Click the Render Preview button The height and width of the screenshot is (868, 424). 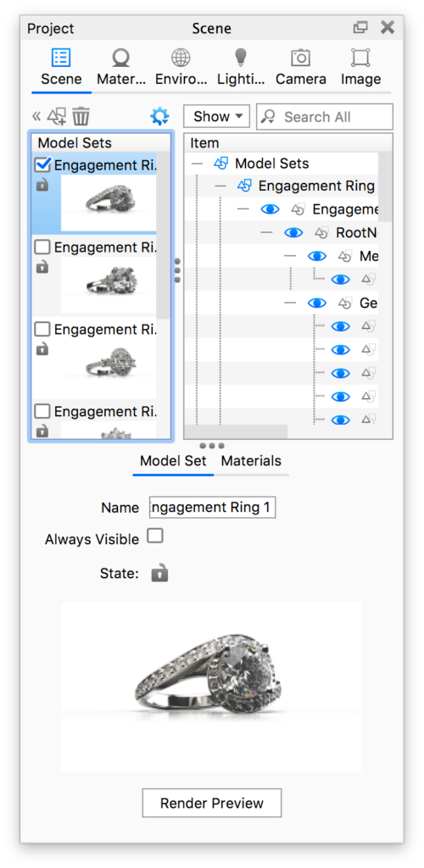coord(212,803)
